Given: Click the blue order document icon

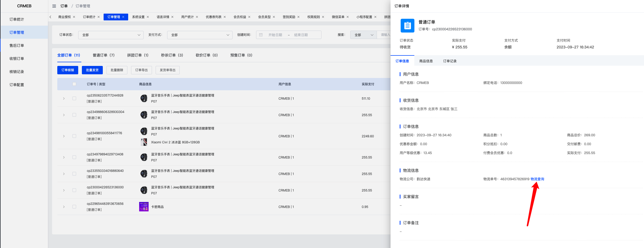Looking at the screenshot, I should coord(407,26).
